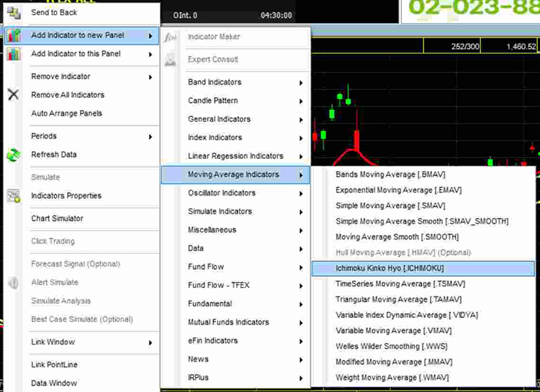The height and width of the screenshot is (392, 540).
Task: Choose Auto Arrange Panels
Action: (x=66, y=114)
